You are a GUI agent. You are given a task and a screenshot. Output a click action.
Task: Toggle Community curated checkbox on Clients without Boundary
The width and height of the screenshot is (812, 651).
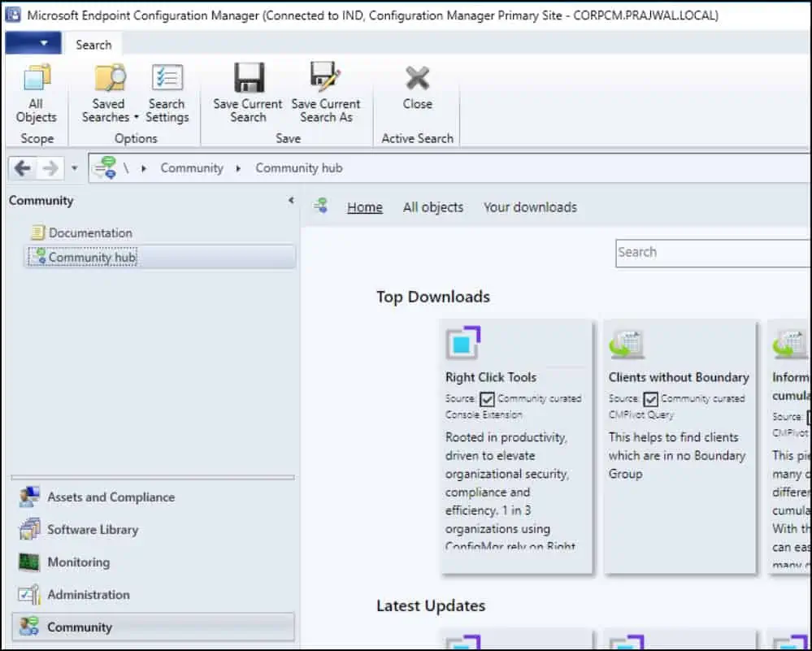pos(650,399)
